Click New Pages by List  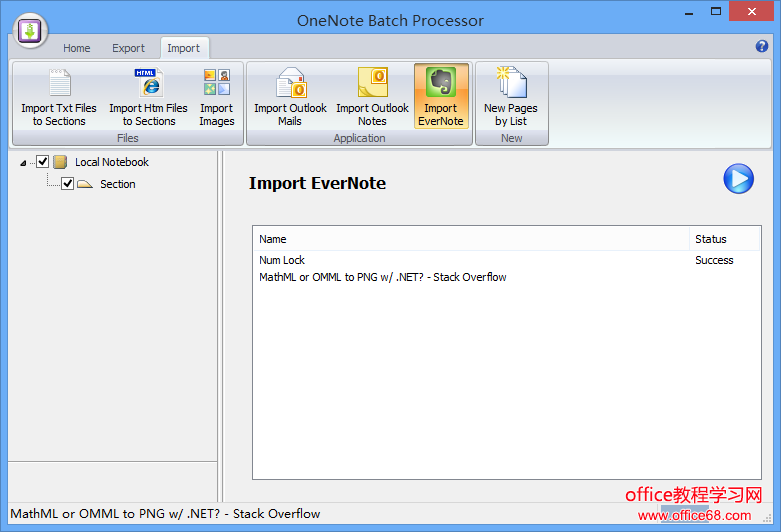511,97
